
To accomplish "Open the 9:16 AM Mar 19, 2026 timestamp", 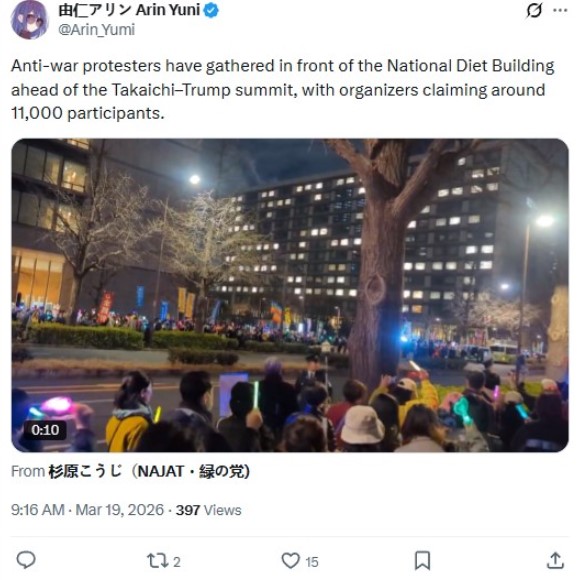I will (87, 510).
